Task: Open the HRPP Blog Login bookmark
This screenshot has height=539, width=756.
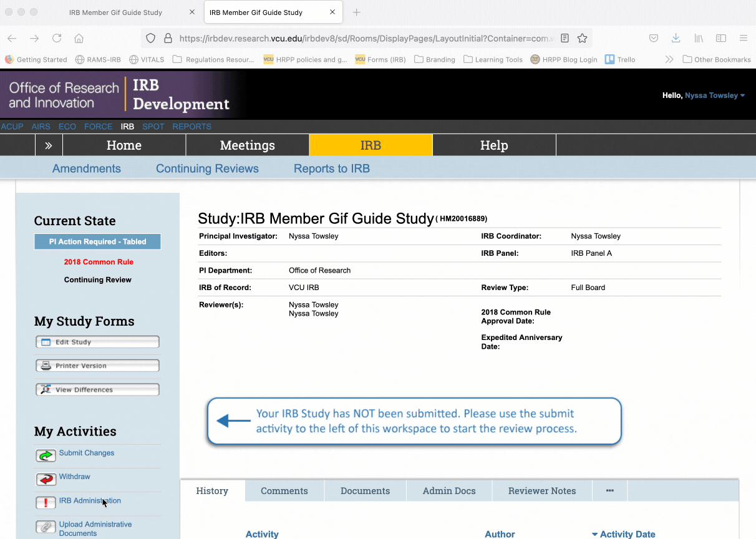Action: [563, 59]
